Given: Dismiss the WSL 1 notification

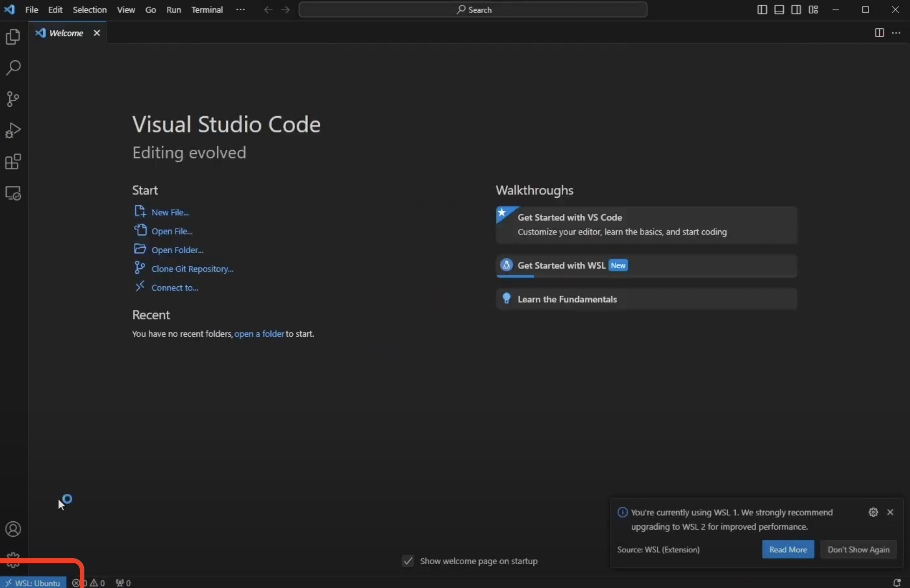Looking at the screenshot, I should [890, 512].
